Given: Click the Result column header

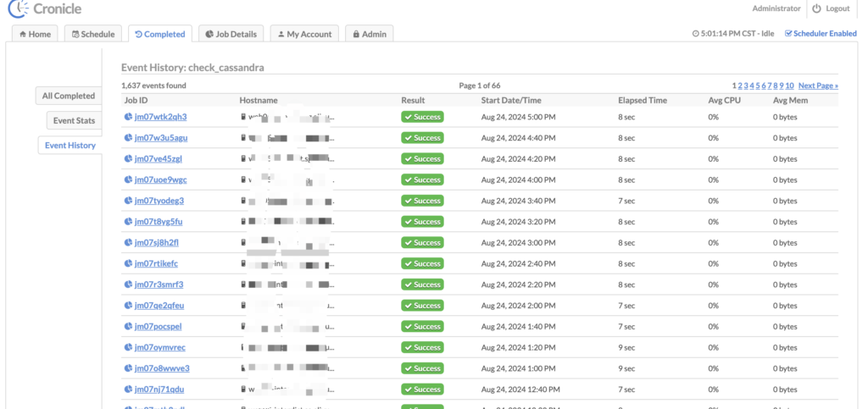Looking at the screenshot, I should click(x=413, y=100).
